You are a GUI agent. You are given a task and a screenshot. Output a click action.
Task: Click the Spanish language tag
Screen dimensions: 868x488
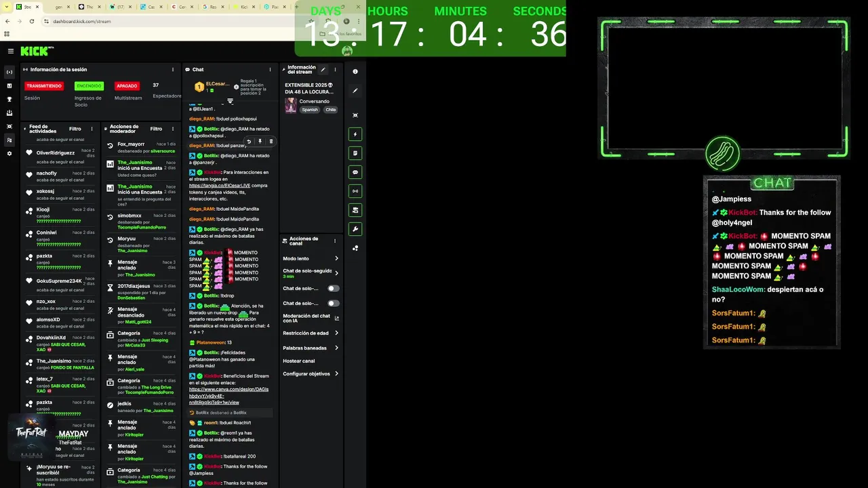tap(310, 110)
